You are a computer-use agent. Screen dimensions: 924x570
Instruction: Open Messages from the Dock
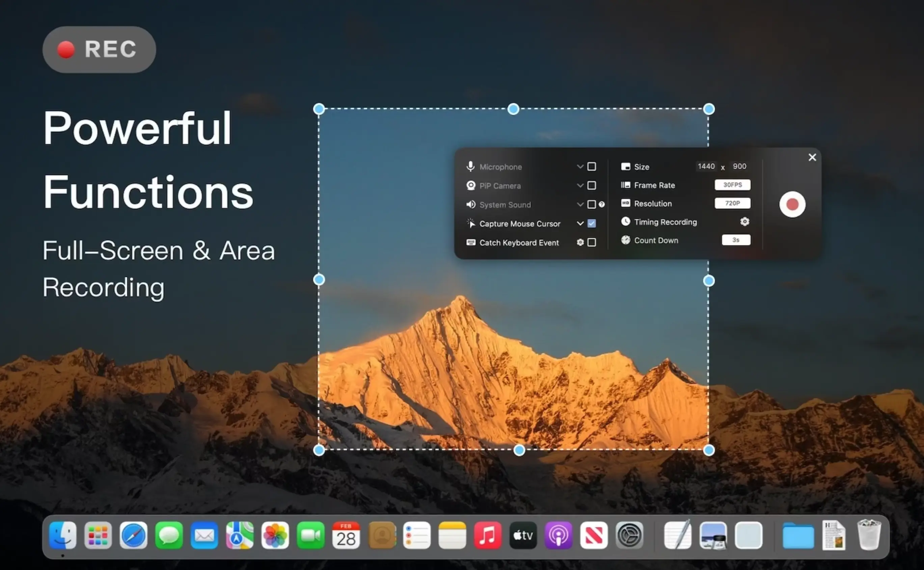pos(169,535)
